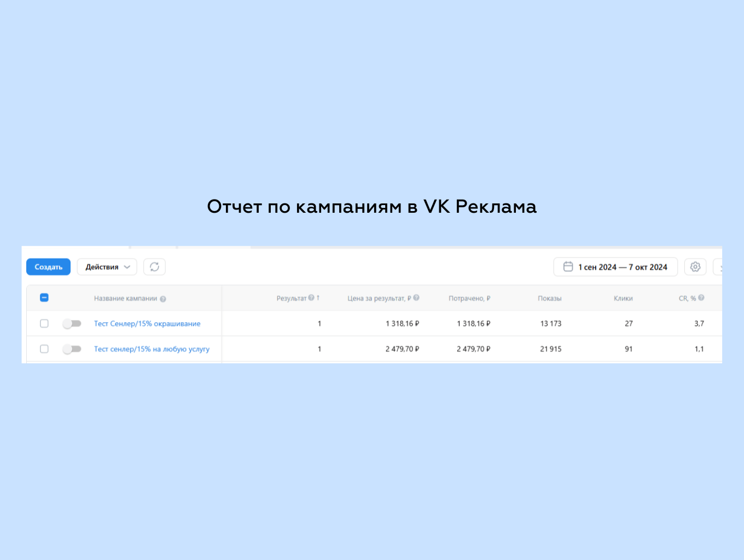Click the heading Отчет по кампаниям в VK Реклама
The height and width of the screenshot is (560, 744).
372,207
